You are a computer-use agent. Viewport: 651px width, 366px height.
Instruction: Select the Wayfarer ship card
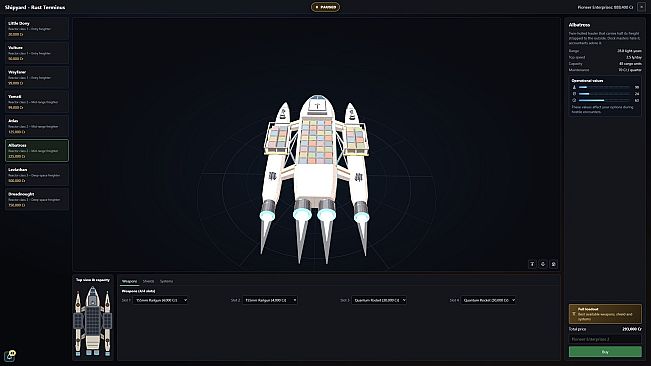tap(37, 77)
